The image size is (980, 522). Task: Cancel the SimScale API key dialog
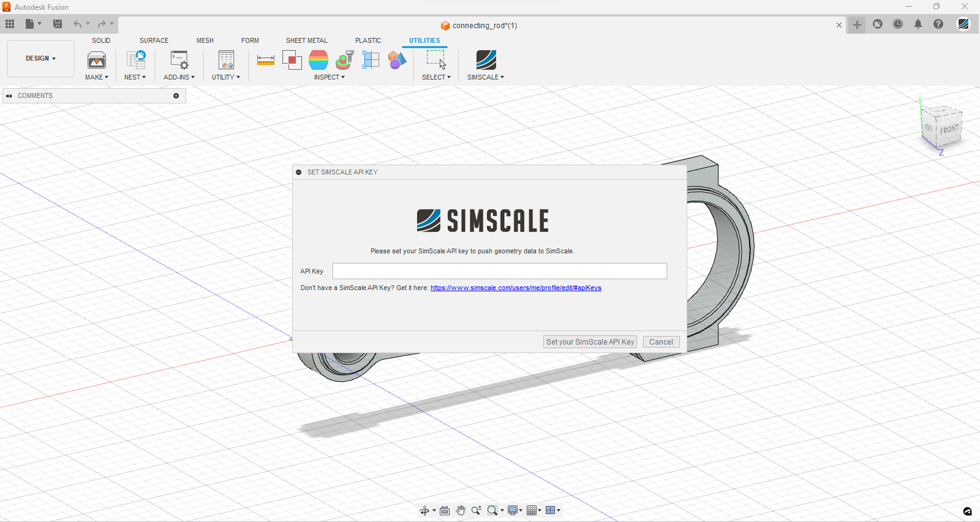[x=661, y=342]
